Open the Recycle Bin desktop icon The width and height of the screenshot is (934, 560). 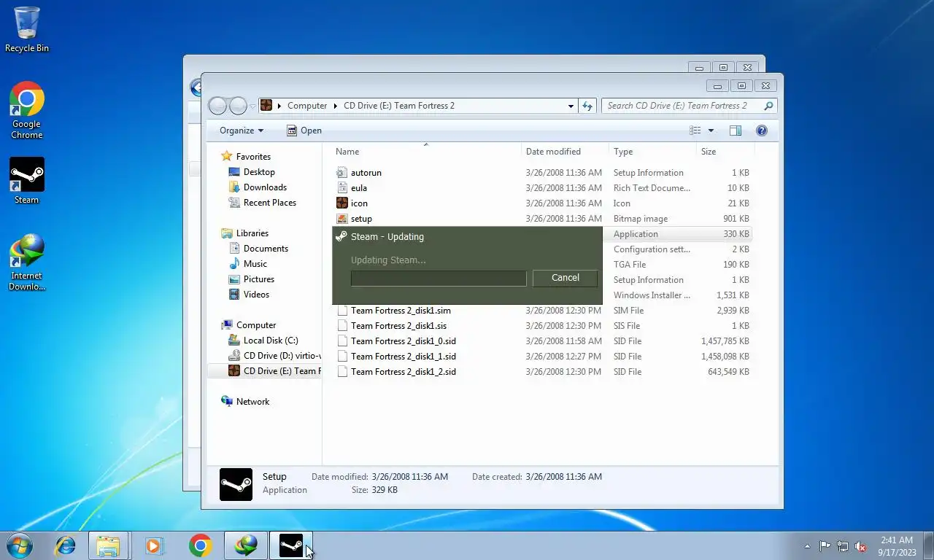pos(27,29)
